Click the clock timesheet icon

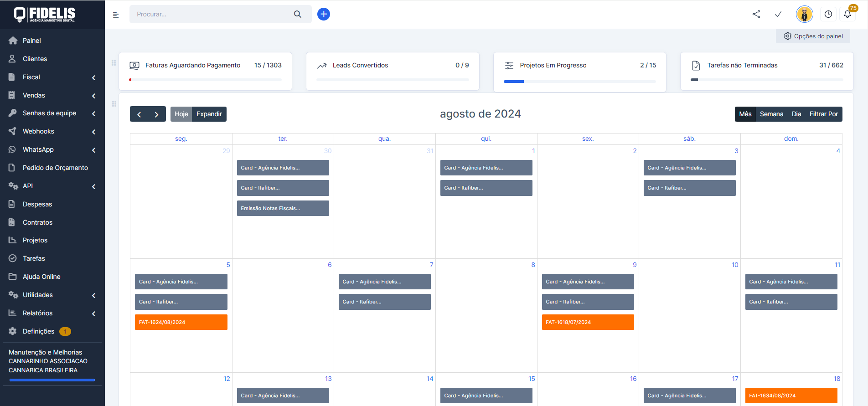pos(828,14)
